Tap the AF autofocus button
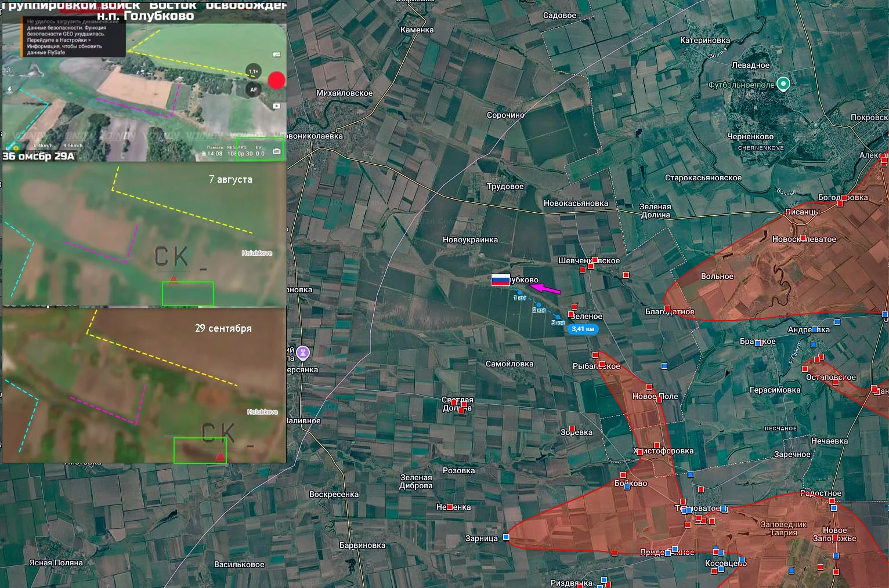The width and height of the screenshot is (889, 588). pyautogui.click(x=254, y=89)
